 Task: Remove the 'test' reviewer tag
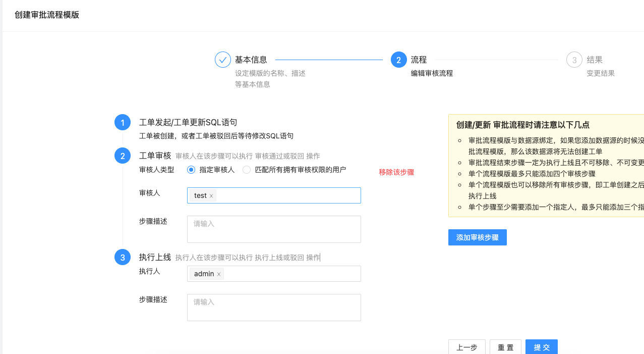tap(211, 196)
